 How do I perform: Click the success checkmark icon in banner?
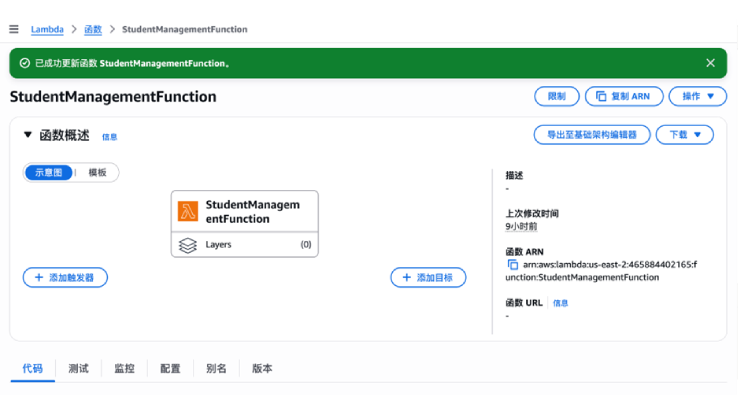click(x=24, y=63)
